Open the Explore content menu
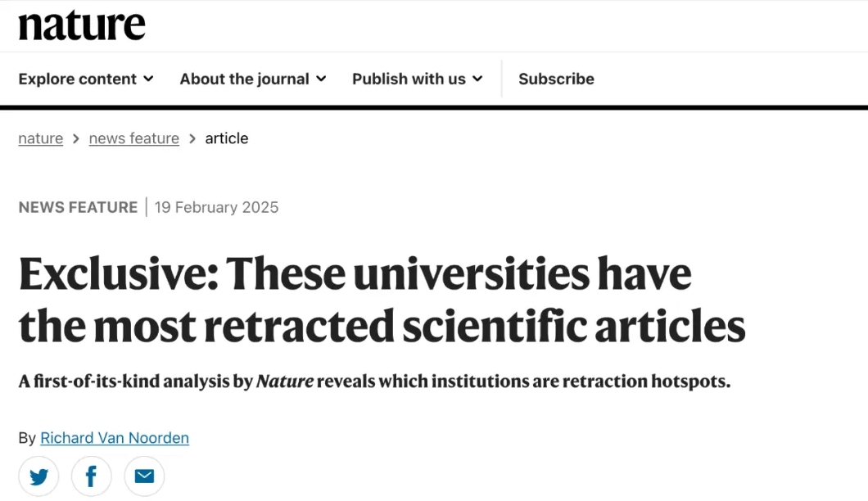This screenshot has height=501, width=868. tap(86, 79)
